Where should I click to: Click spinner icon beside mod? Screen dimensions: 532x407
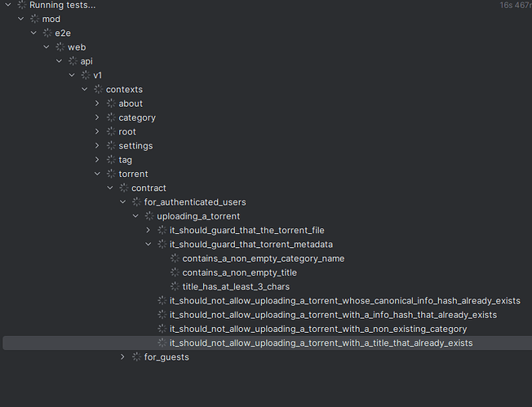point(34,19)
